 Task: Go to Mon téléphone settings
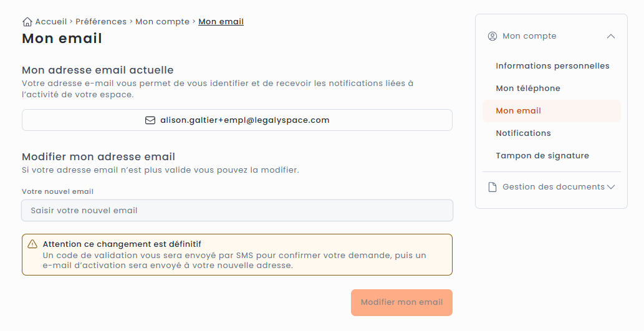(x=528, y=89)
